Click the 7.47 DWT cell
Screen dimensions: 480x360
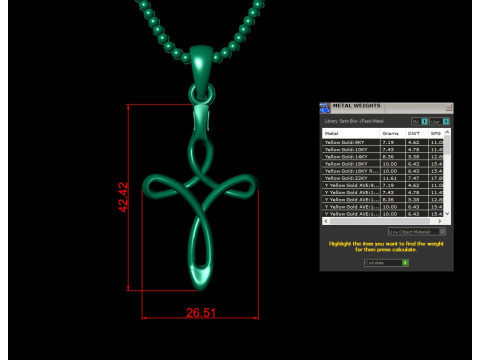416,178
